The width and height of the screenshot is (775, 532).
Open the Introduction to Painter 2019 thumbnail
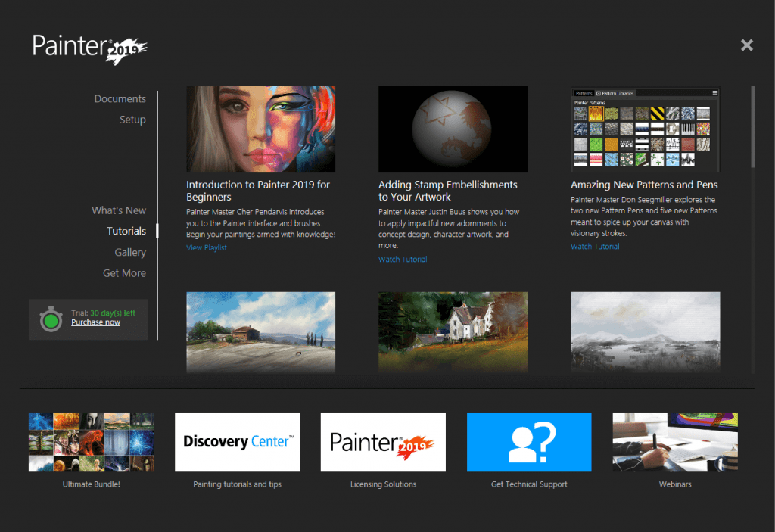point(260,129)
